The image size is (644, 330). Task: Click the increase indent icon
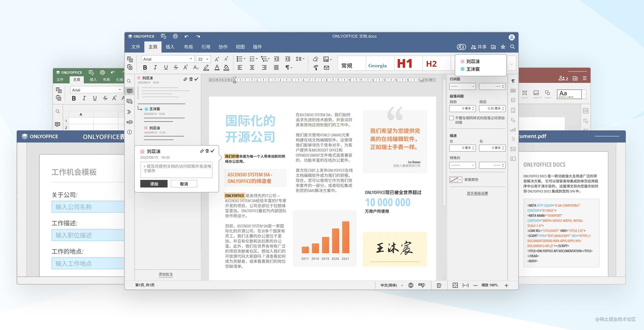pyautogui.click(x=287, y=59)
